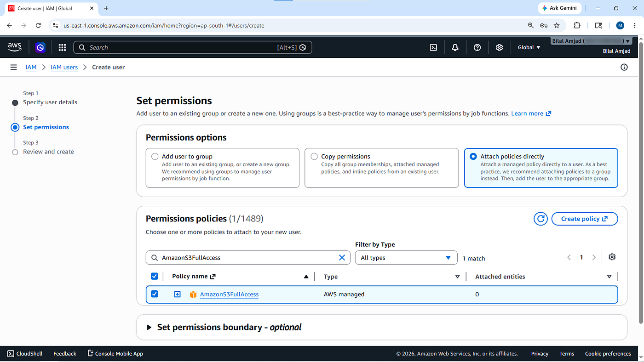
Task: Open the password key icon
Action: click(x=544, y=25)
